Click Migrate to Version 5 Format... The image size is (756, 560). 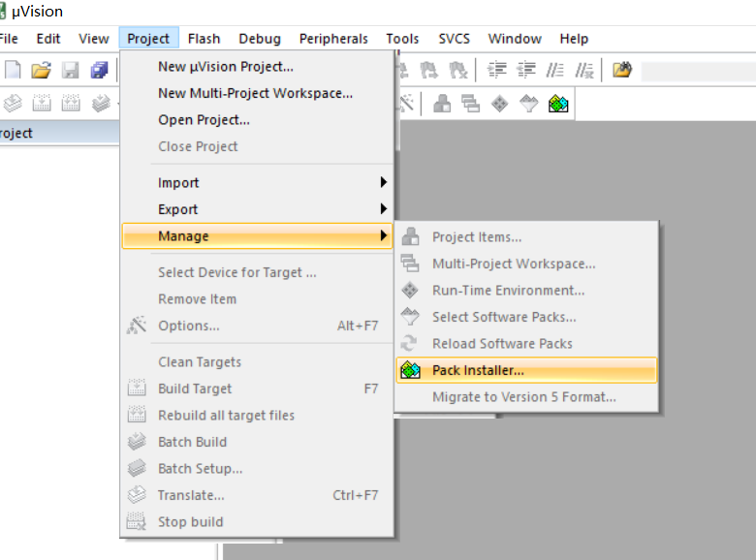[526, 396]
